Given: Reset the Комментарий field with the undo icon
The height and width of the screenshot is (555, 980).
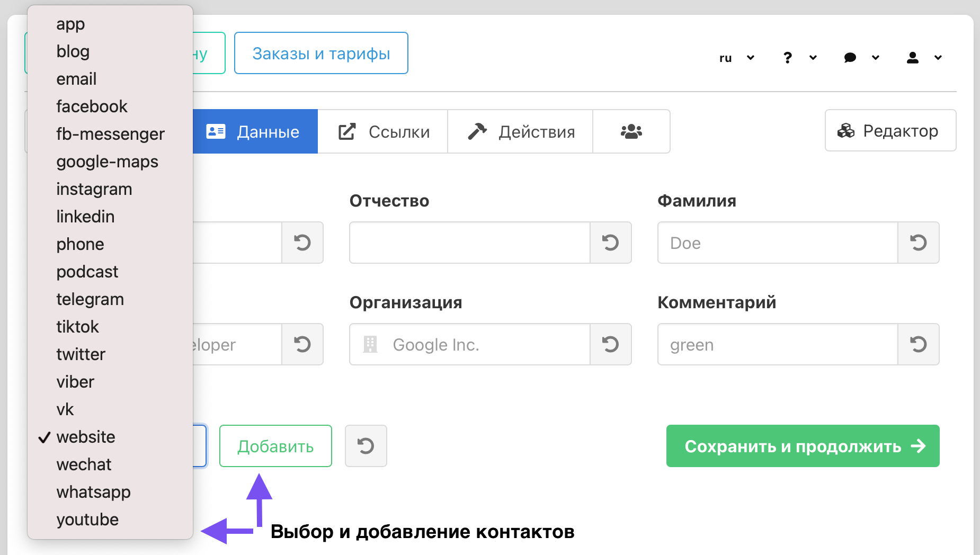Looking at the screenshot, I should pyautogui.click(x=918, y=344).
